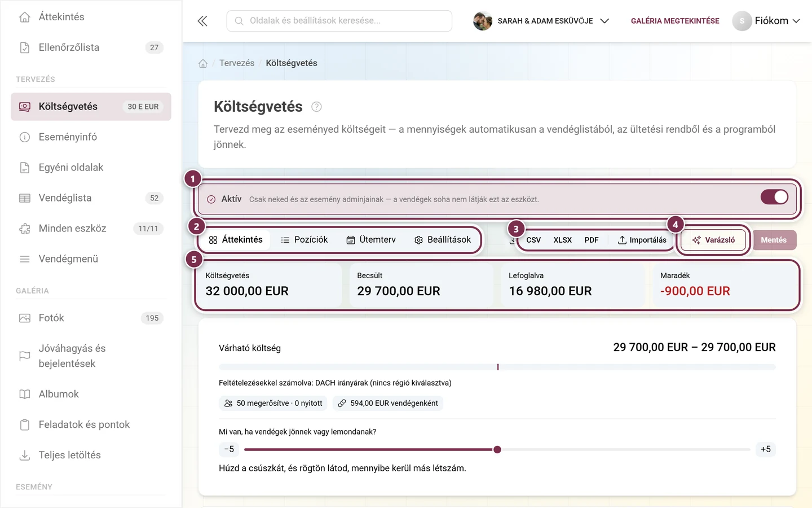812x508 pixels.
Task: Focus the Oldalak és beállítások keresése field
Action: [x=339, y=21]
